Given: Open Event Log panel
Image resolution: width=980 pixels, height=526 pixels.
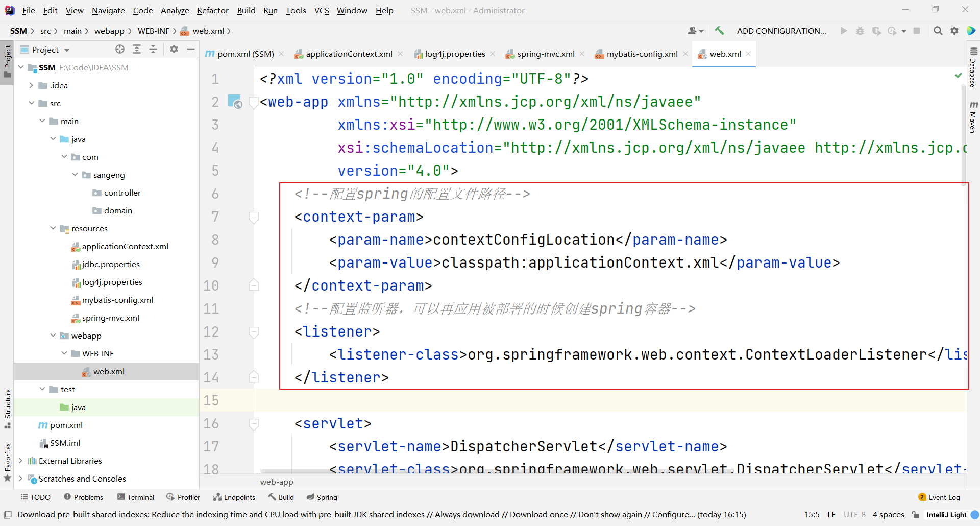Looking at the screenshot, I should tap(939, 497).
